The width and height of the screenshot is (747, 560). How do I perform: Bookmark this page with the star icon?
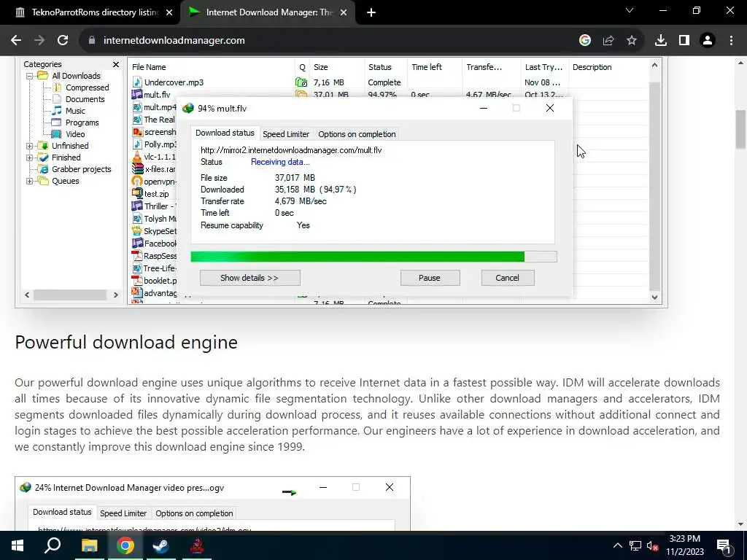(x=632, y=41)
